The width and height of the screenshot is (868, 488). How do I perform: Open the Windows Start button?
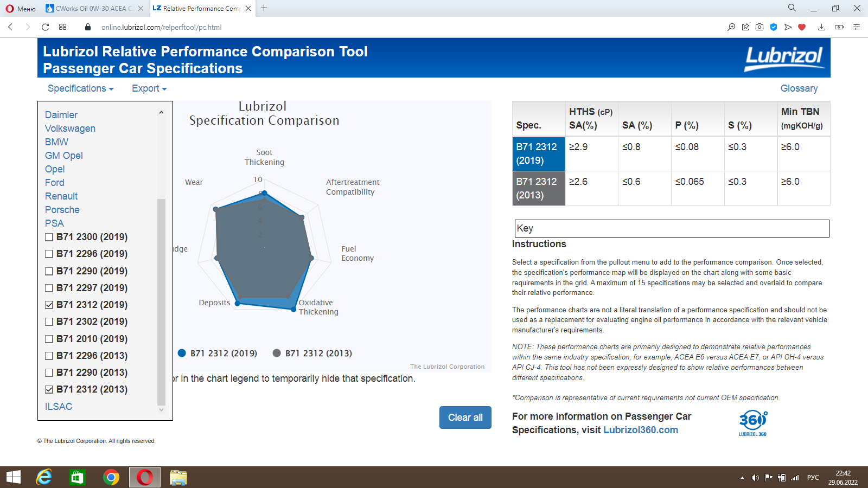(x=13, y=477)
